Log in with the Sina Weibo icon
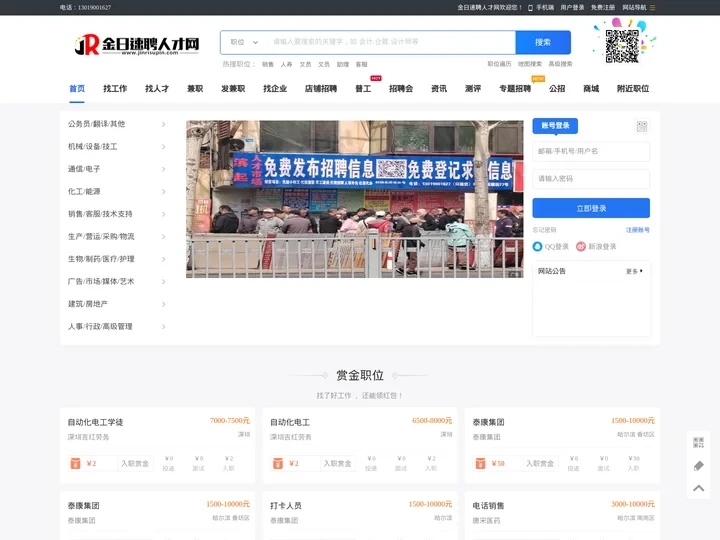This screenshot has height=540, width=720. [x=581, y=247]
